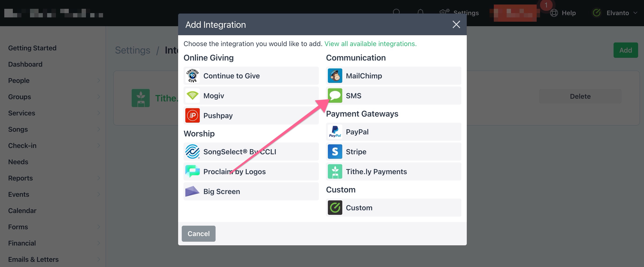This screenshot has height=267, width=644.
Task: Expand the People sidebar section
Action: (99, 80)
